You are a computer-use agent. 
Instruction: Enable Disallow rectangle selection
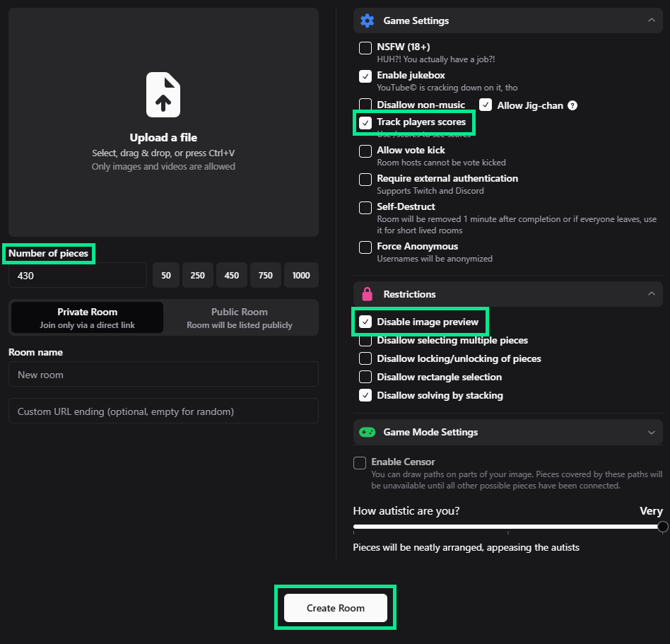[365, 377]
